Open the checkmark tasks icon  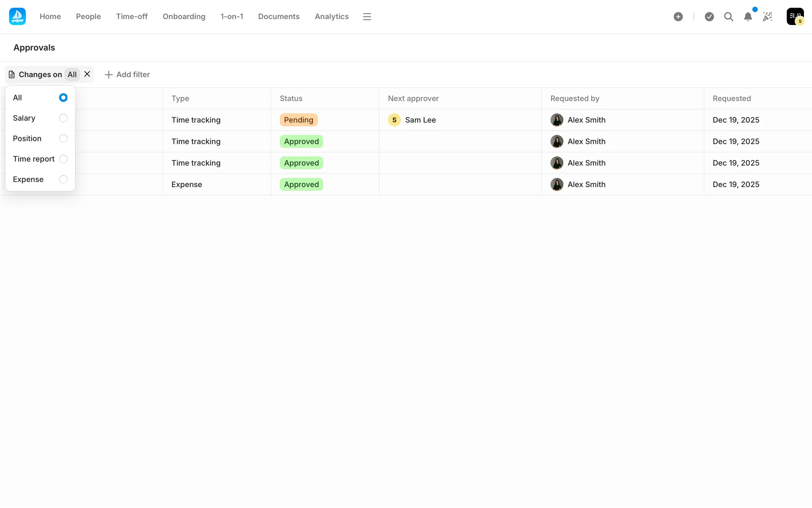[709, 17]
